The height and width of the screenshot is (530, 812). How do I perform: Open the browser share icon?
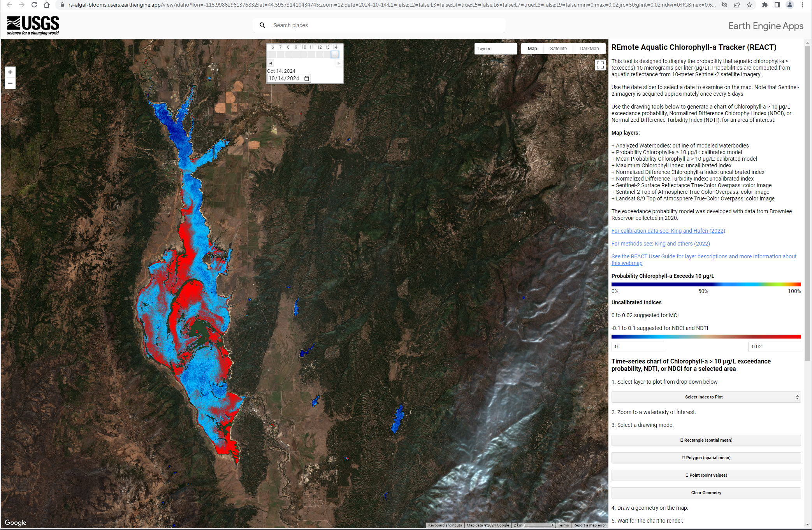(737, 5)
